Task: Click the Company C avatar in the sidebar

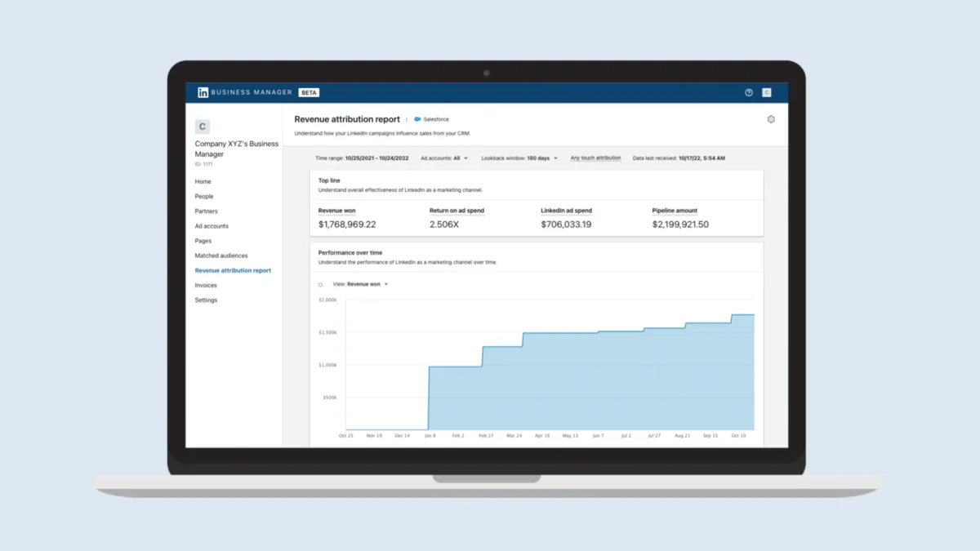Action: (x=202, y=127)
